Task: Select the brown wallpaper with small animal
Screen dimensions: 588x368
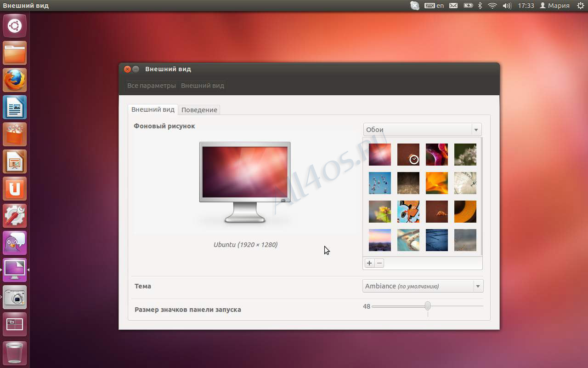Action: (x=437, y=212)
